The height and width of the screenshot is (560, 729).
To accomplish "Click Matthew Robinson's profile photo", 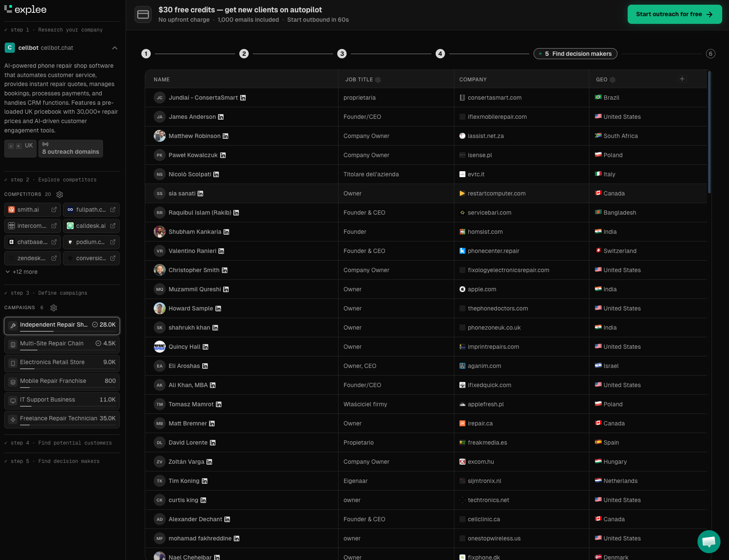I will pos(160,136).
